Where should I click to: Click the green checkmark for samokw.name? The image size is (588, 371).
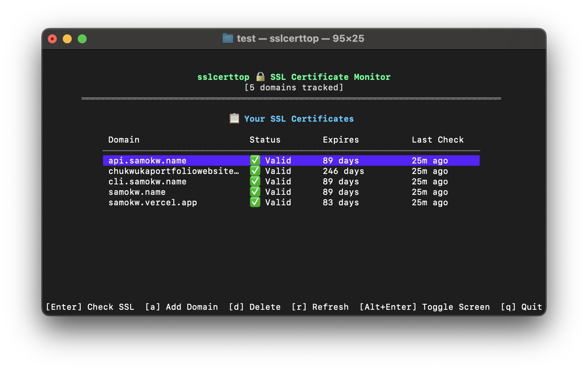(x=255, y=192)
